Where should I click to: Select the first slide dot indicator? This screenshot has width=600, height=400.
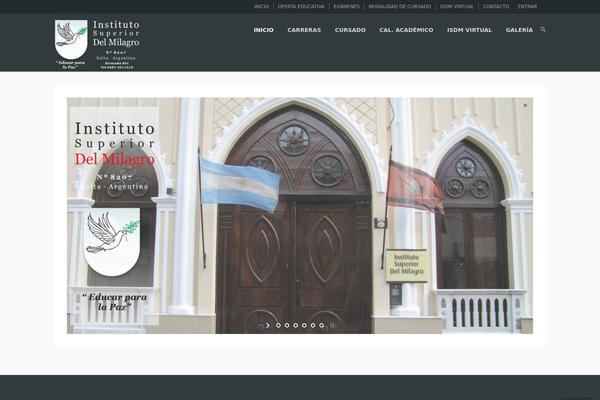(x=278, y=325)
